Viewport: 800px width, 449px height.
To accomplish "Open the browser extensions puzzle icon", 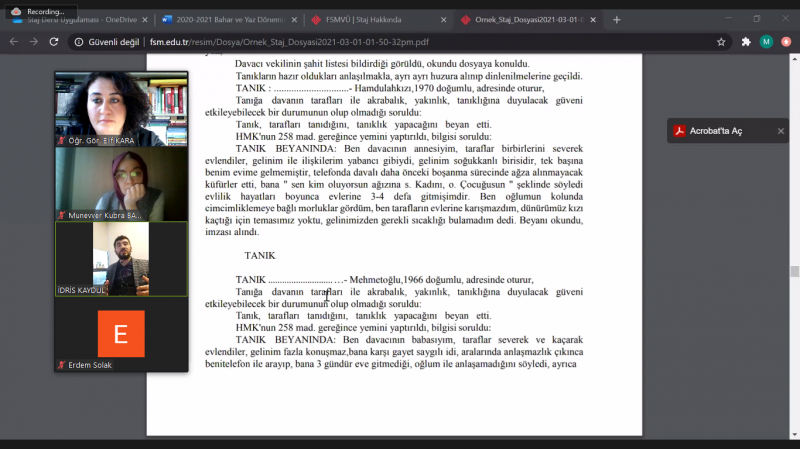I will [x=746, y=42].
